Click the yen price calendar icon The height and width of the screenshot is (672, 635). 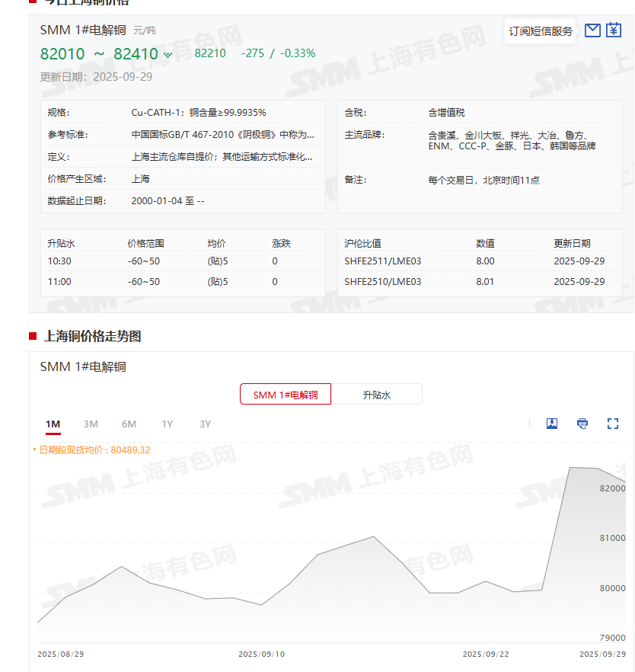614,30
